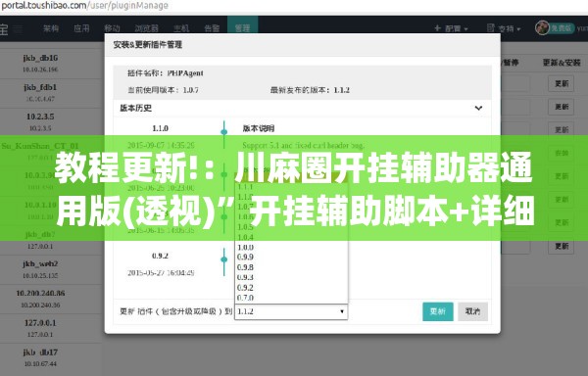Collapse the 版本历史 section chevron
This screenshot has height=376, width=588.
coord(478,109)
